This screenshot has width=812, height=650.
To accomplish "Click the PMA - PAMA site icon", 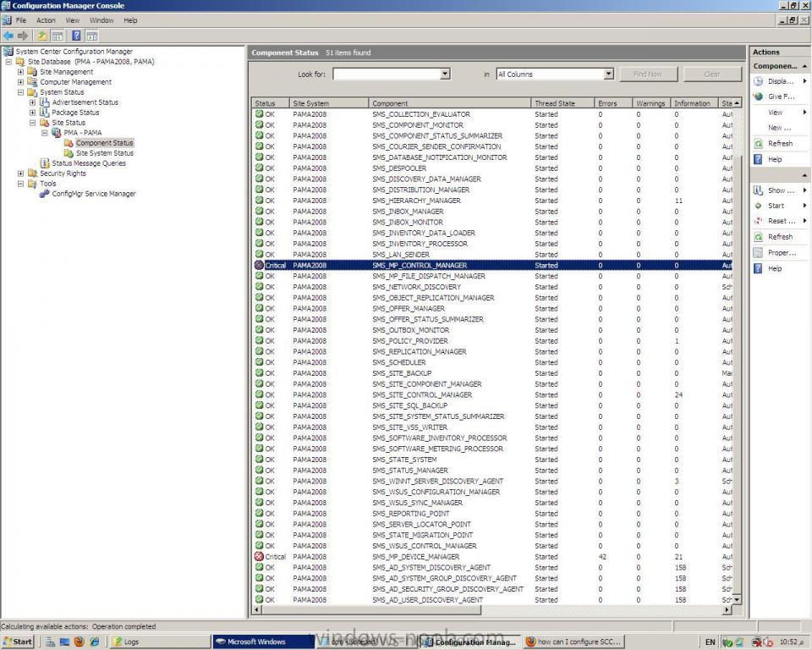I will [57, 133].
